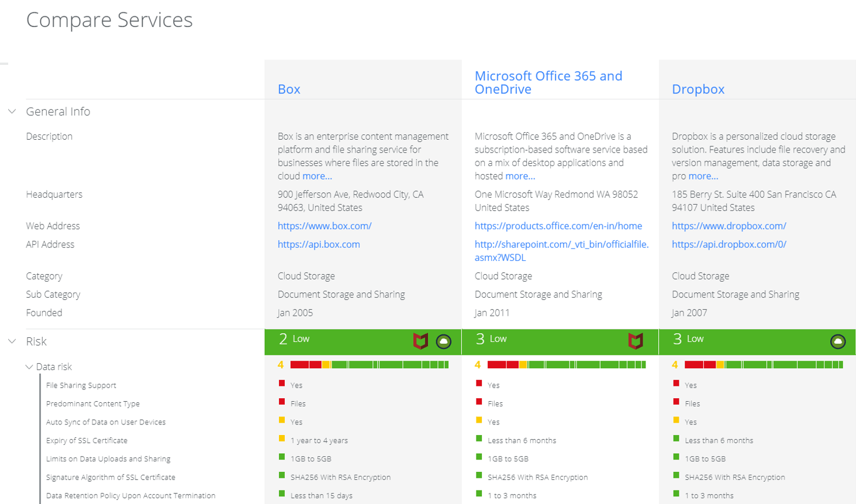
Task: Click Box 'Document Storage and Sharing' sub category
Action: click(x=341, y=294)
